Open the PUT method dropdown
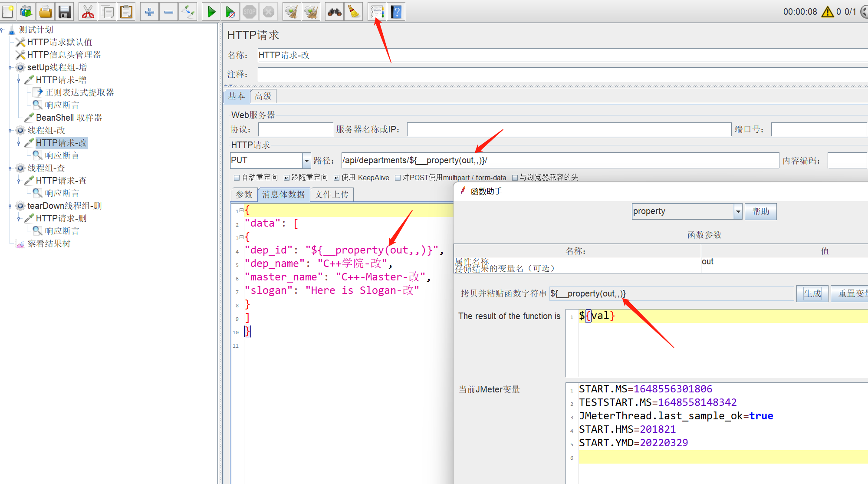This screenshot has width=868, height=484. pyautogui.click(x=306, y=161)
